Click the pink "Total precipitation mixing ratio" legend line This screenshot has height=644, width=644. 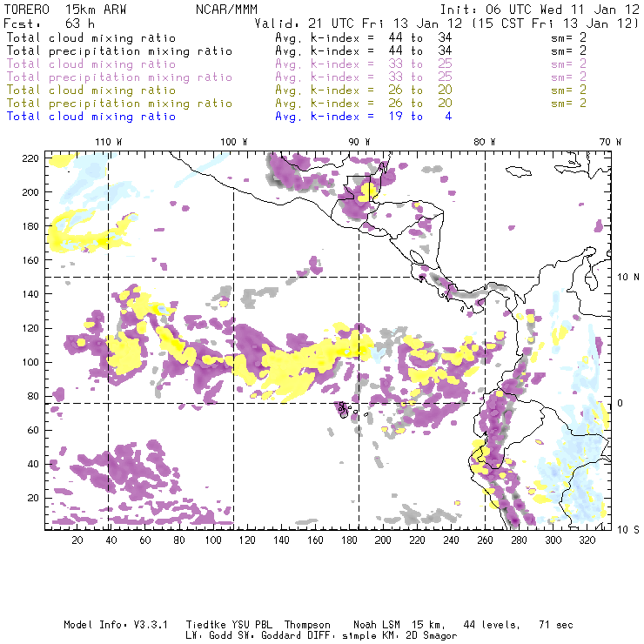119,77
